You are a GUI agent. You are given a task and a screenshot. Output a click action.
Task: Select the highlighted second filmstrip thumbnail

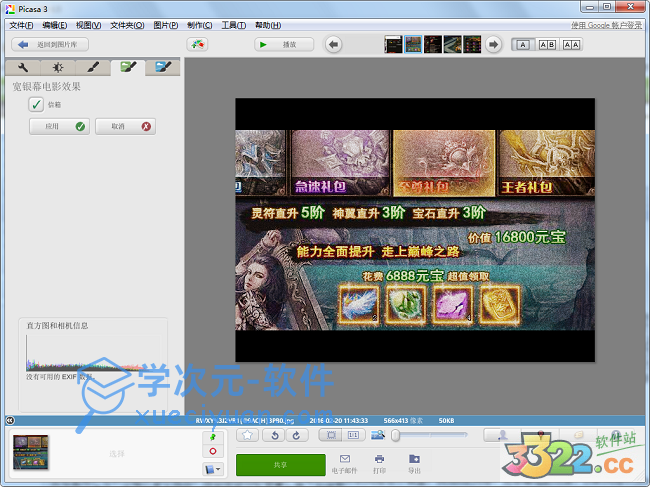pos(413,44)
